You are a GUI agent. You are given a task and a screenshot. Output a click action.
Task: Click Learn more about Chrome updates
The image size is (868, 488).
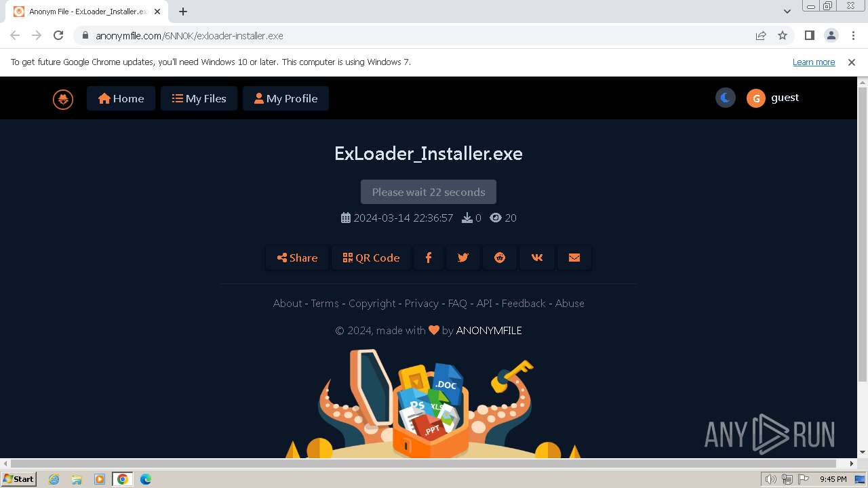814,62
